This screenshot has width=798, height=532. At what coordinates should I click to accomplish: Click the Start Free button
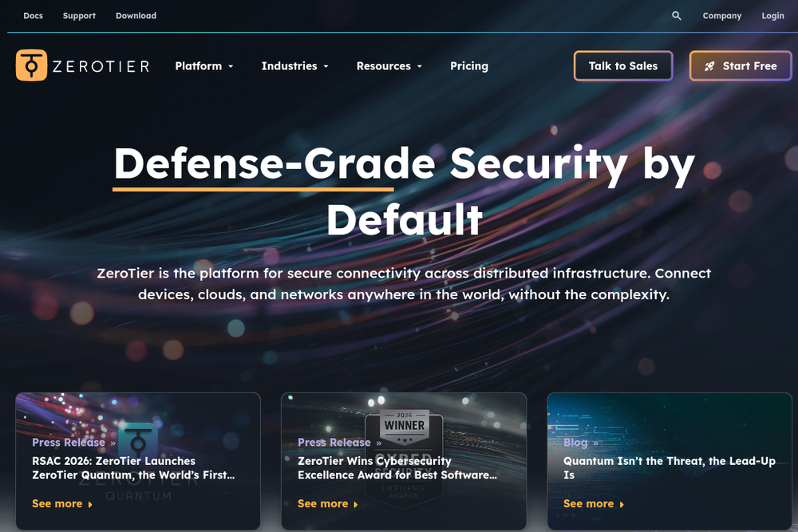pyautogui.click(x=741, y=65)
